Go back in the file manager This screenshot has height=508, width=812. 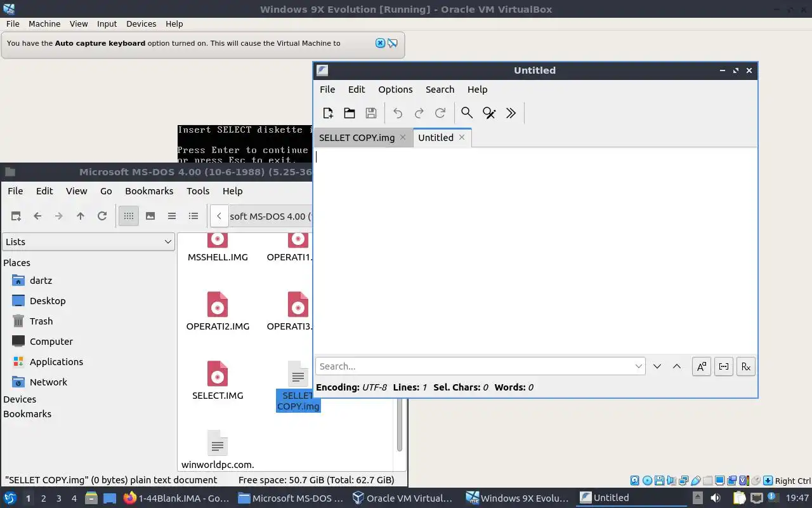37,216
